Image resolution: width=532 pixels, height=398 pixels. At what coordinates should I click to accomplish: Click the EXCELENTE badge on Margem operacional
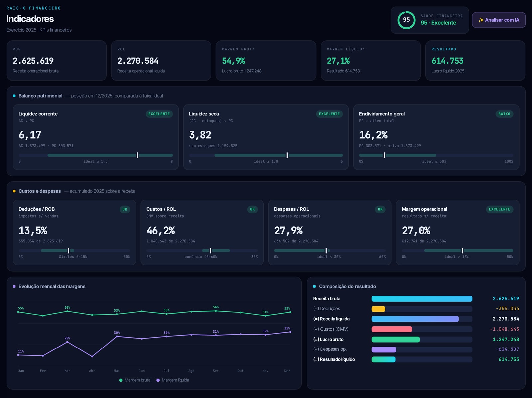click(500, 209)
